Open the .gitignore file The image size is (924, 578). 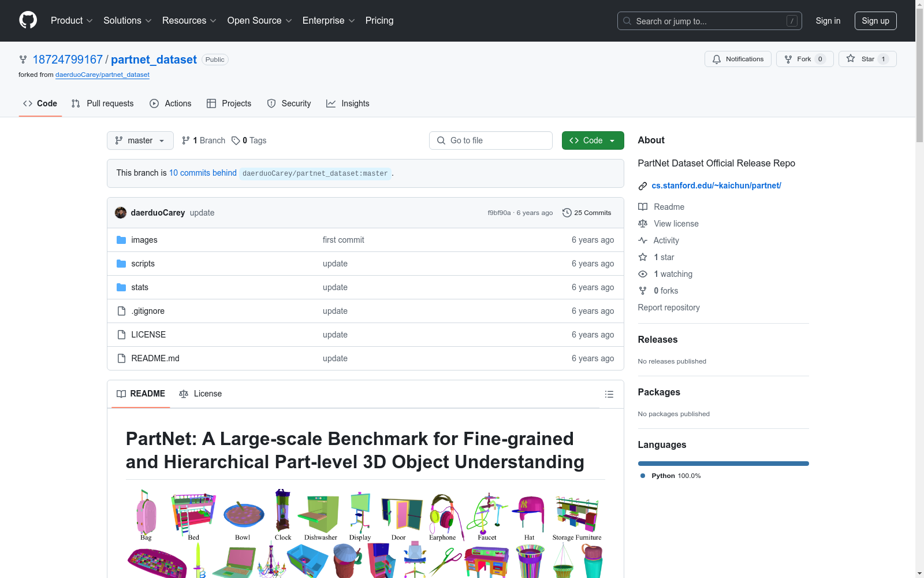tap(148, 311)
